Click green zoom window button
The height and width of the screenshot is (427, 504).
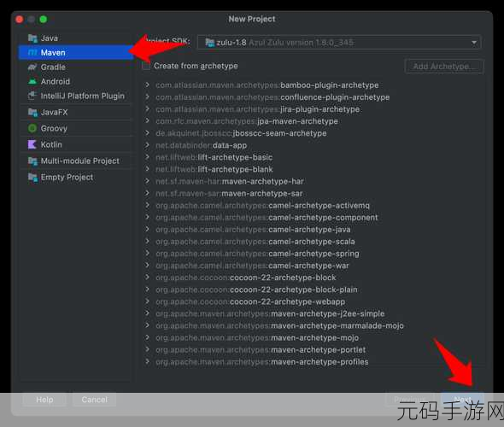click(x=43, y=20)
